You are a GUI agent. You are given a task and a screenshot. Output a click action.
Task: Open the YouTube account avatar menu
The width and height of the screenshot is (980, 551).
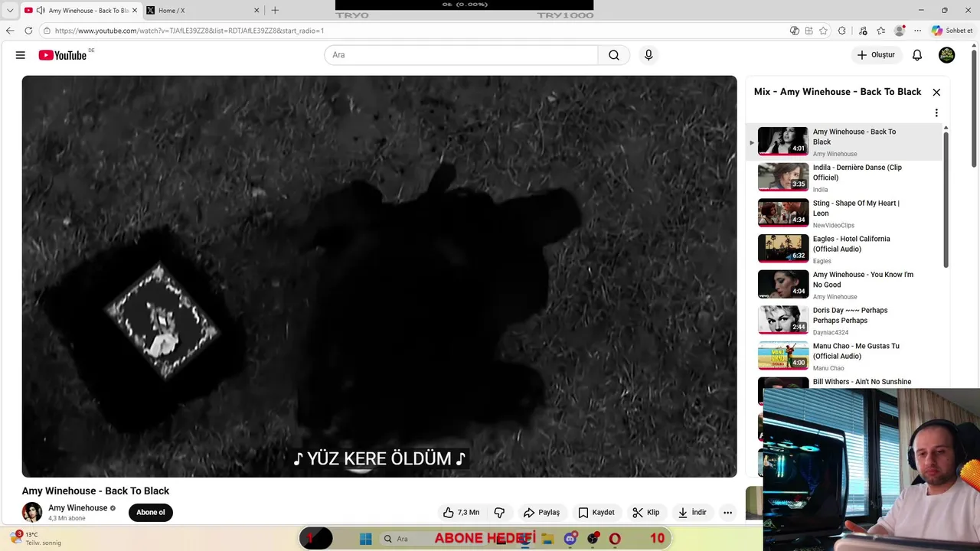tap(947, 55)
